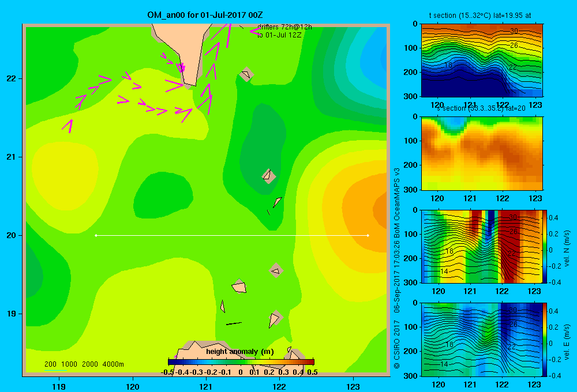This screenshot has height=392, width=577.
Task: Click the "drifters 72h@12h" annotation
Action: point(284,27)
